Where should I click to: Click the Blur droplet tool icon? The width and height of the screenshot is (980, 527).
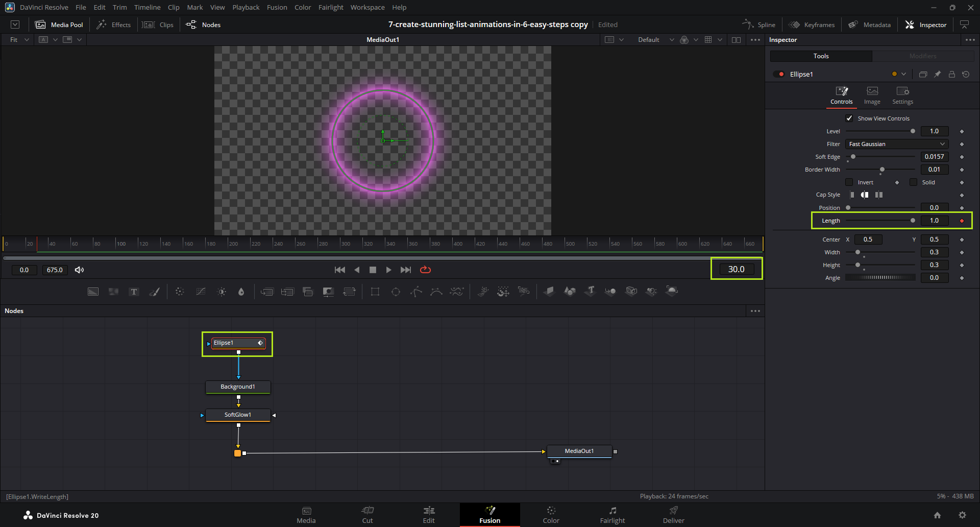click(x=241, y=292)
